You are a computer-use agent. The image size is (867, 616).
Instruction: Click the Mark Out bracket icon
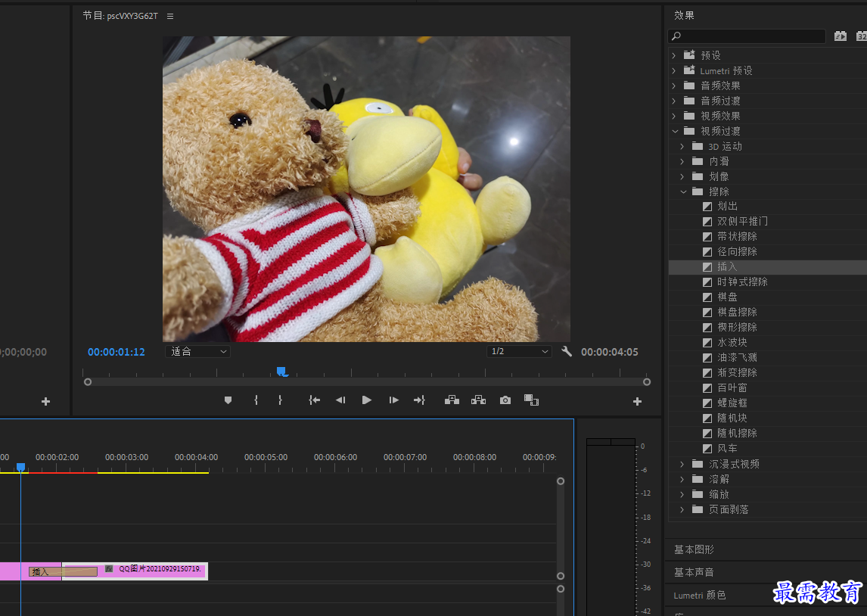pos(281,400)
